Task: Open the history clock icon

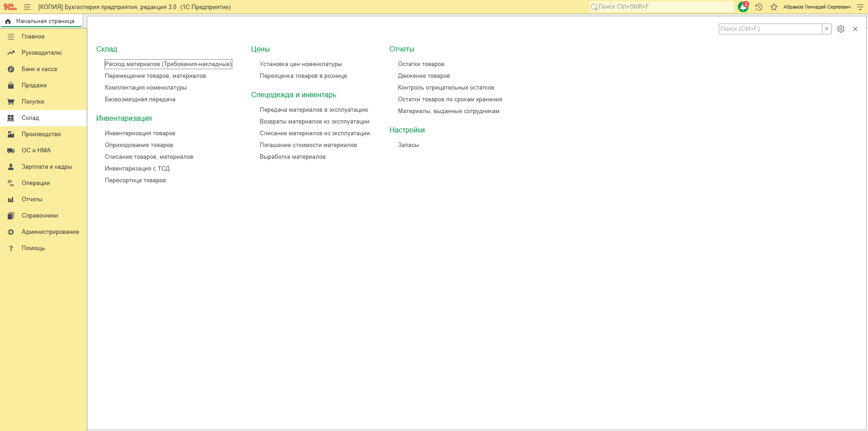Action: [759, 7]
